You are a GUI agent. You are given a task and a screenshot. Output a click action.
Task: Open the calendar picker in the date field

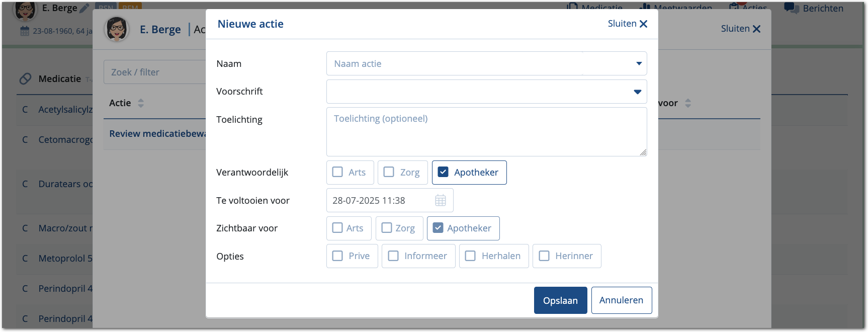441,200
